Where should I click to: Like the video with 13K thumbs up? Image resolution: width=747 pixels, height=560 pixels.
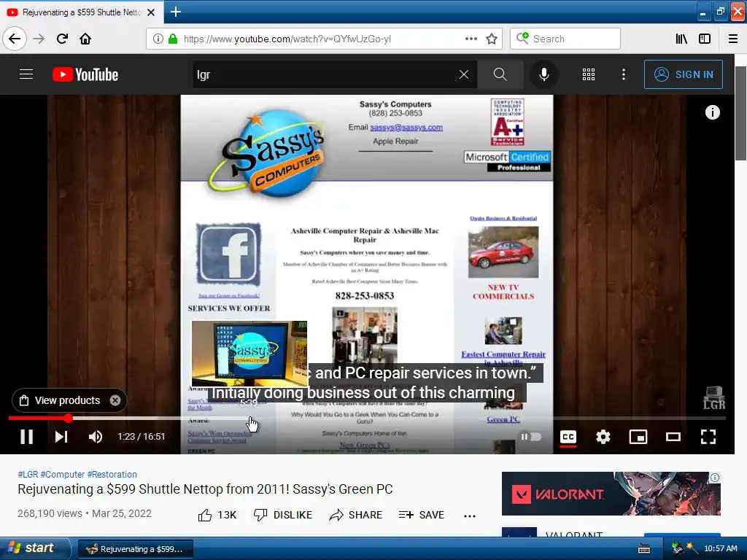(217, 515)
